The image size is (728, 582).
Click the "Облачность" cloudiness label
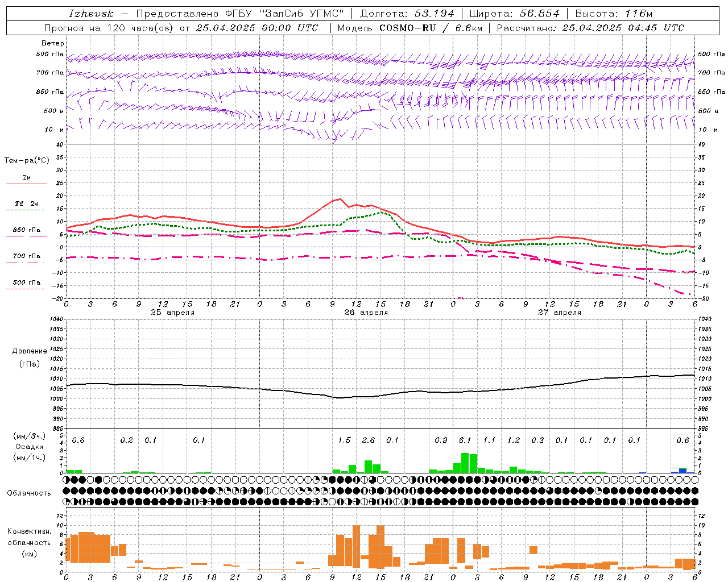pyautogui.click(x=29, y=493)
